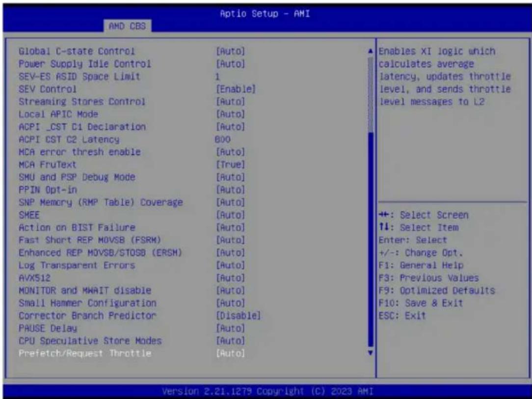The height and width of the screenshot is (399, 532).
Task: Select PPIN Opt-in setting
Action: 48,190
